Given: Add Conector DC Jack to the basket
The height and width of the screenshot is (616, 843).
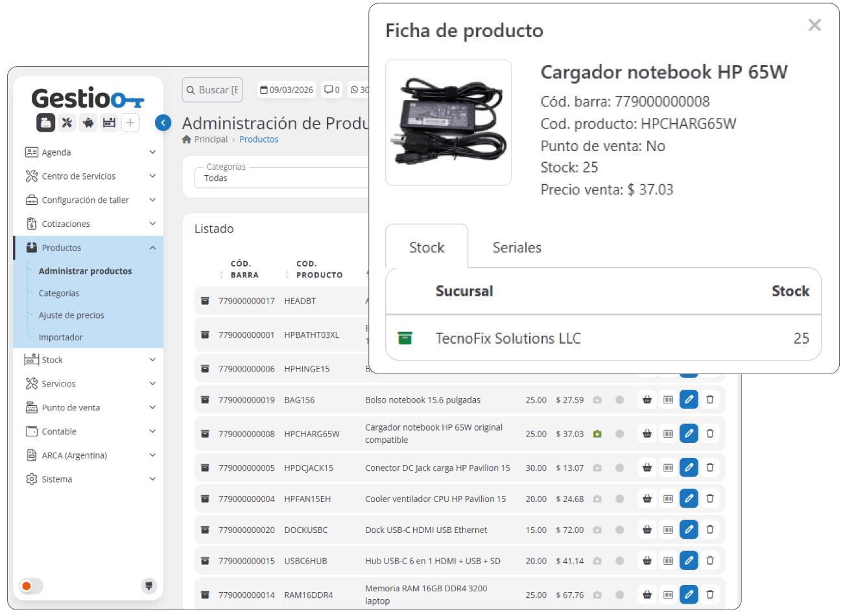Looking at the screenshot, I should coord(647,468).
